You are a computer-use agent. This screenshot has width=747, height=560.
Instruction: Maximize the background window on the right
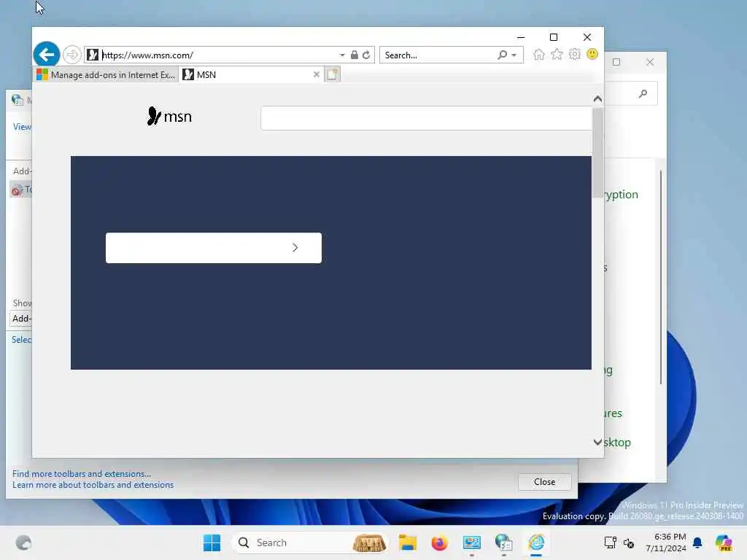[x=616, y=62]
